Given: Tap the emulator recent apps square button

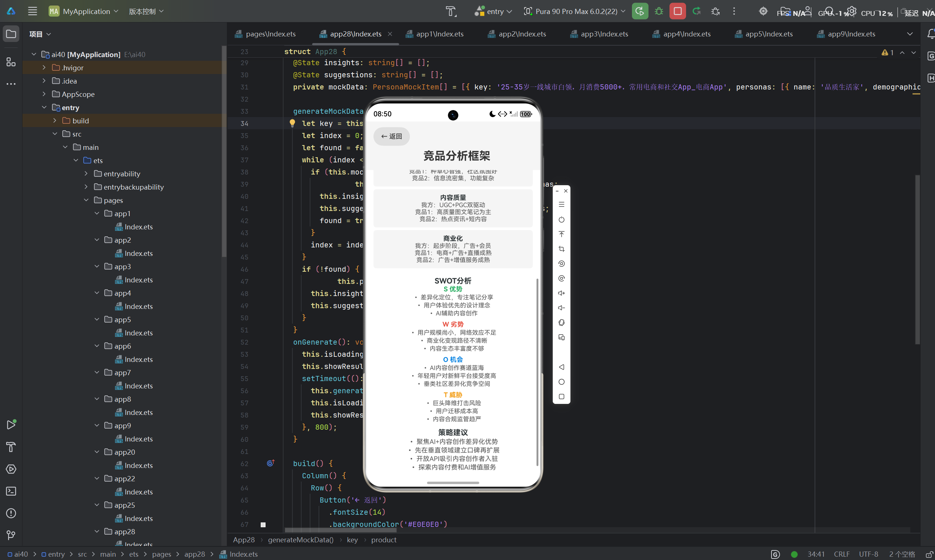Looking at the screenshot, I should 562,396.
